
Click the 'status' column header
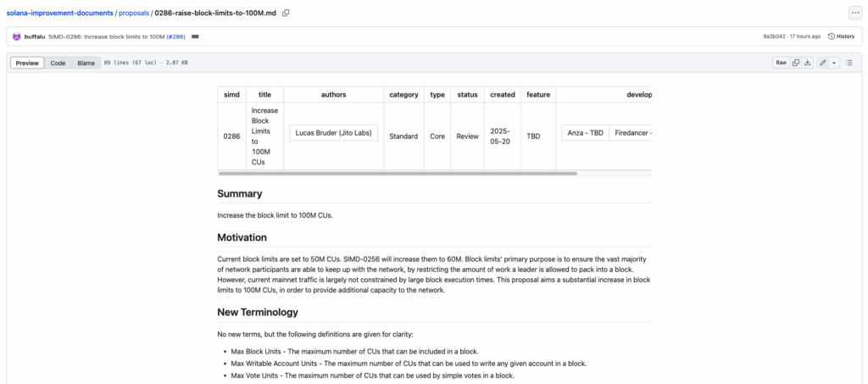click(x=468, y=95)
